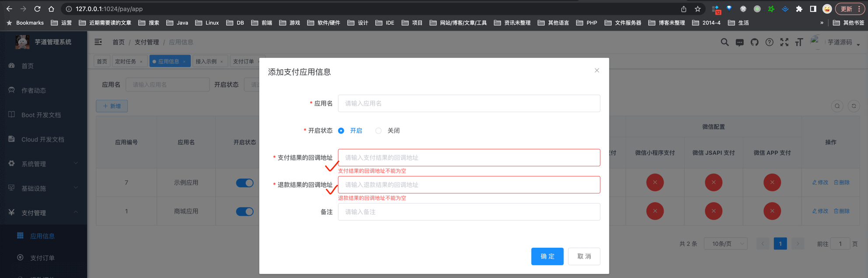Screen dimensions: 868x278
Task: Expand the 基础设施 sidebar menu
Action: coord(43,188)
